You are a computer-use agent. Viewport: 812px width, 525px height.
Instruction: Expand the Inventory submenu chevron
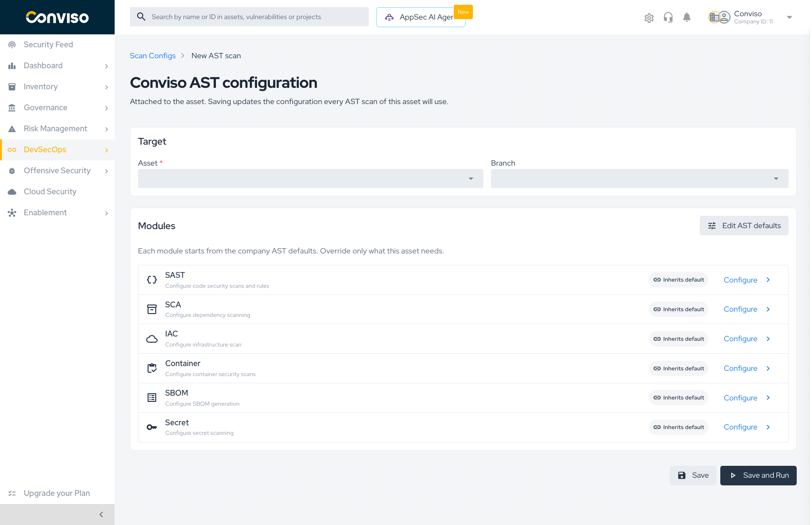click(x=107, y=87)
